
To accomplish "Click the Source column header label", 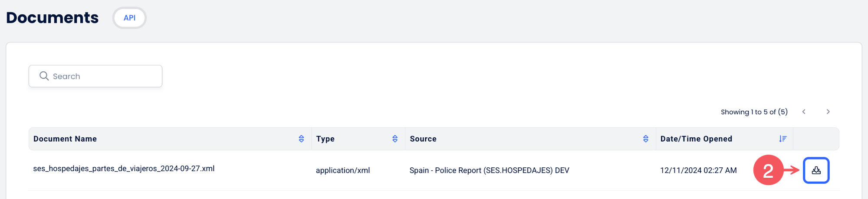I will [x=423, y=139].
